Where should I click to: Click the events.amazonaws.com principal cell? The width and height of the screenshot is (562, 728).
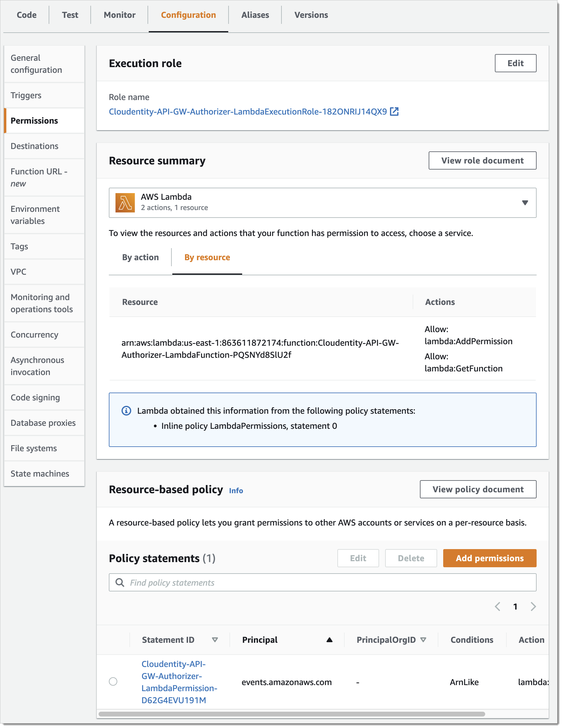point(287,682)
